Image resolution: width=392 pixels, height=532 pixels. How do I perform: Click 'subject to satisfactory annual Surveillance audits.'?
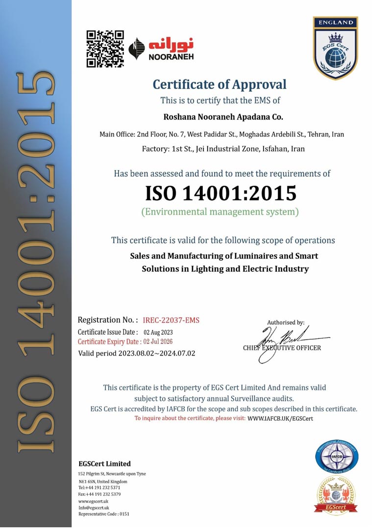point(214,398)
